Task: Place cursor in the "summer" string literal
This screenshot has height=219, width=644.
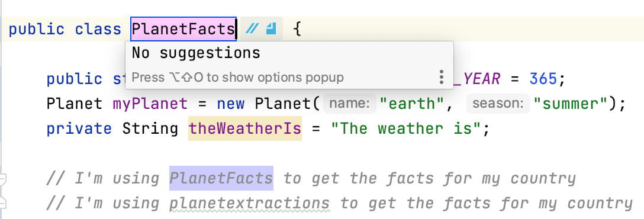Action: pos(571,104)
